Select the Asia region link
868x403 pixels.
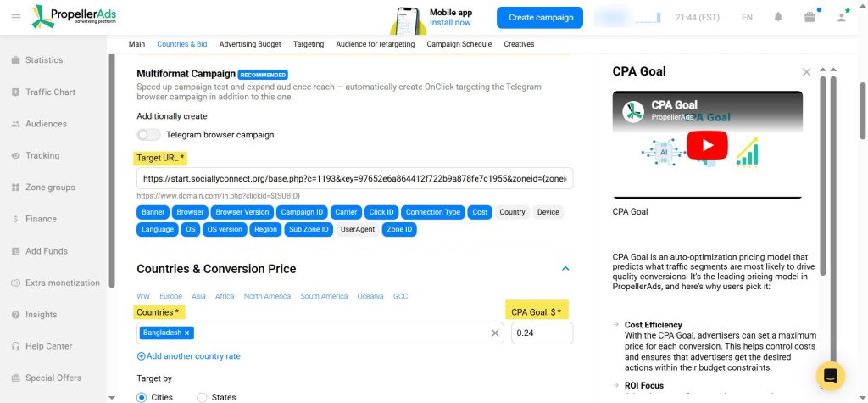(198, 297)
